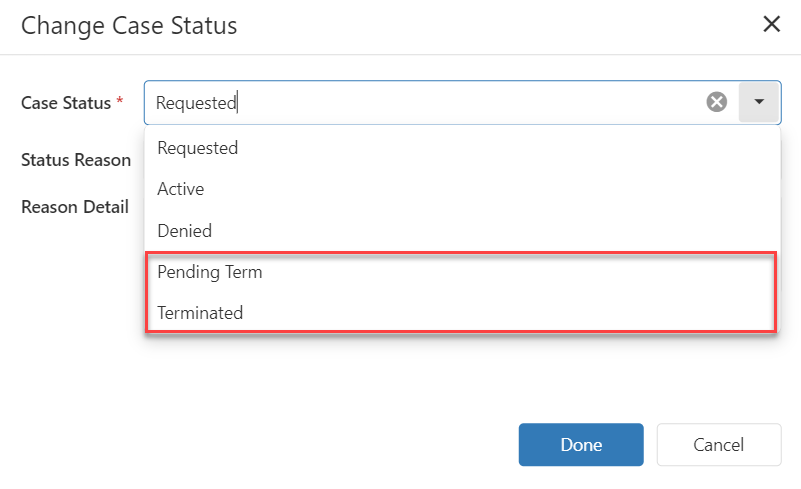Click the red required asterisk
801x489 pixels.
click(120, 102)
